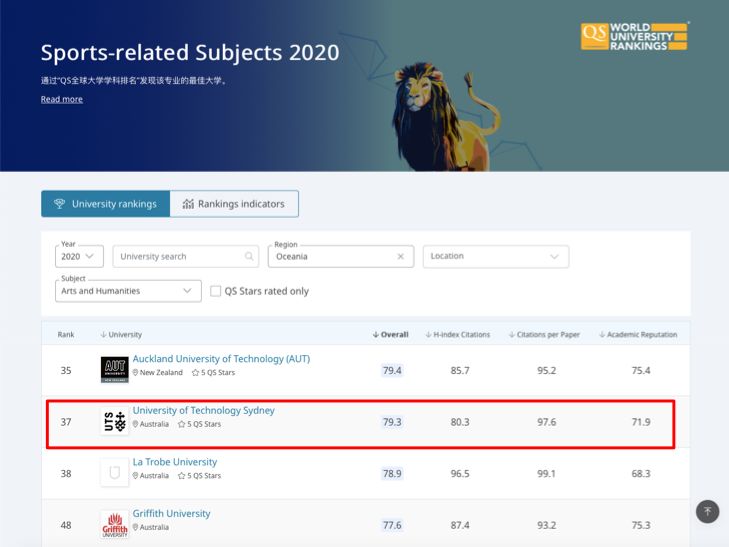Click the AUT university logo
The image size is (729, 547).
coord(114,370)
